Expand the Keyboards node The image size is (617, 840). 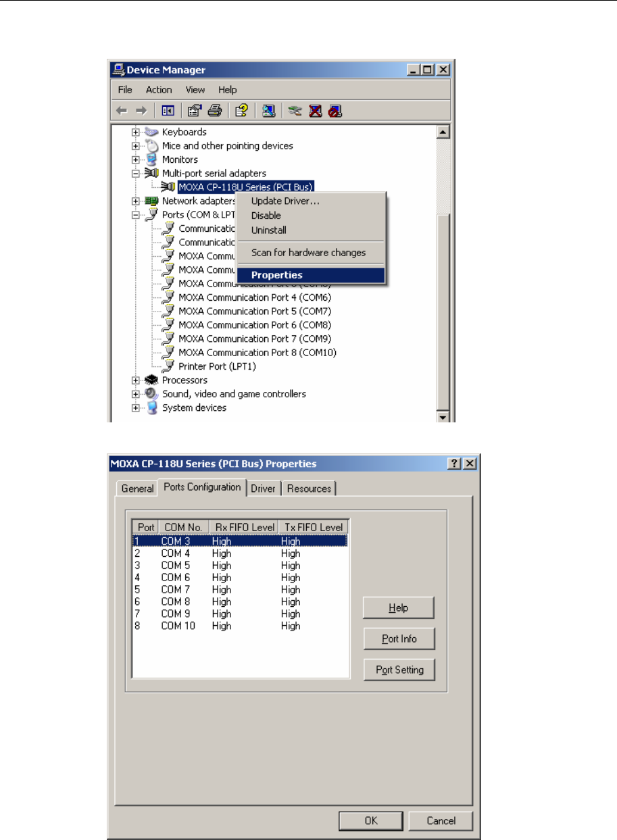click(136, 132)
